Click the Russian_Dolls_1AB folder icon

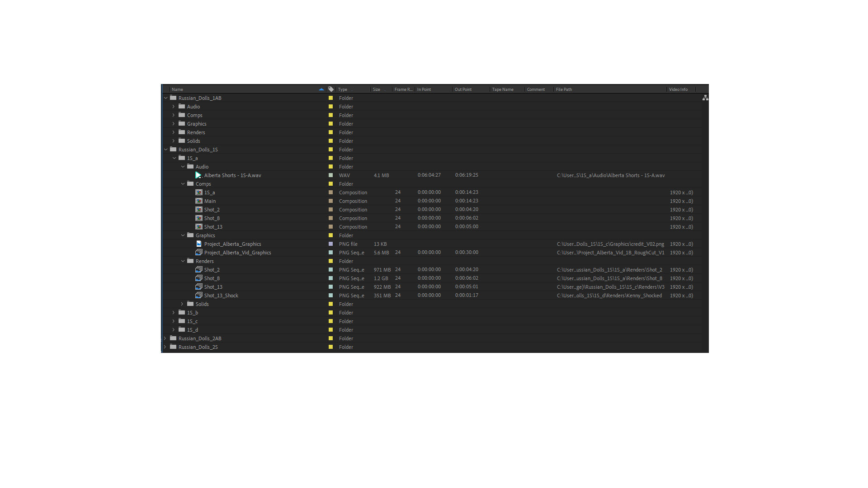pos(173,98)
